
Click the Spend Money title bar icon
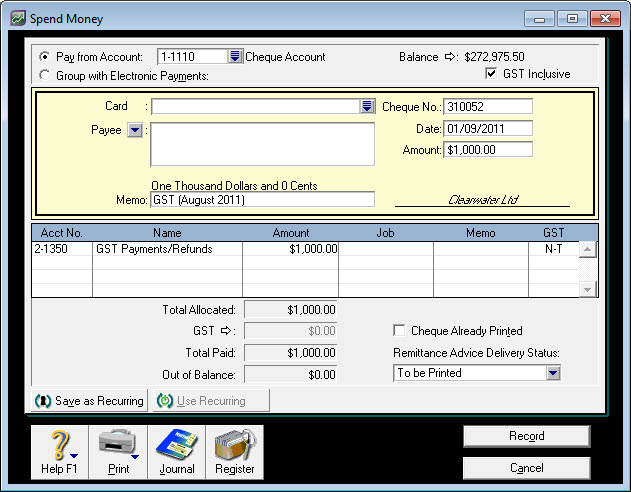click(x=15, y=18)
